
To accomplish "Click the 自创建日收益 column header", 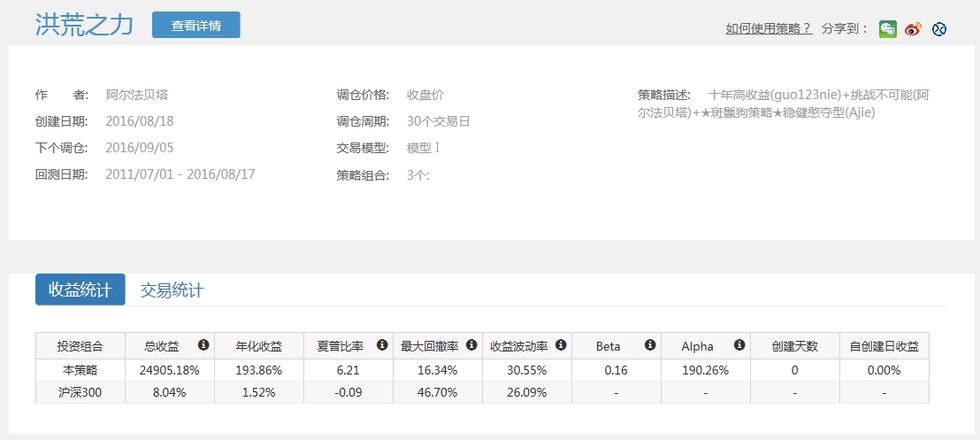I will pos(884,346).
